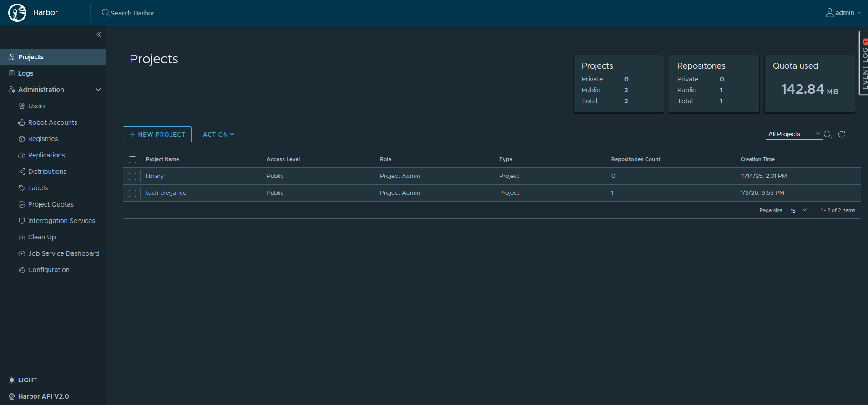Open the All Projects filter dropdown

pyautogui.click(x=793, y=134)
